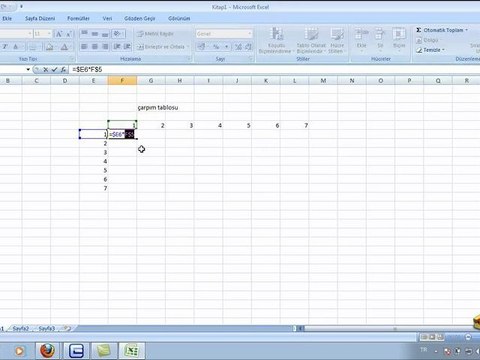Decrease cell indent

click(x=117, y=47)
